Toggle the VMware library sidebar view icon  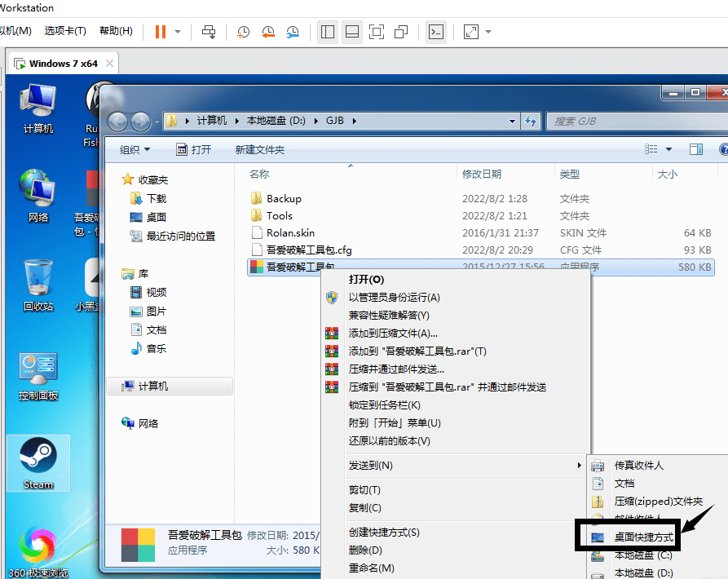(x=328, y=32)
